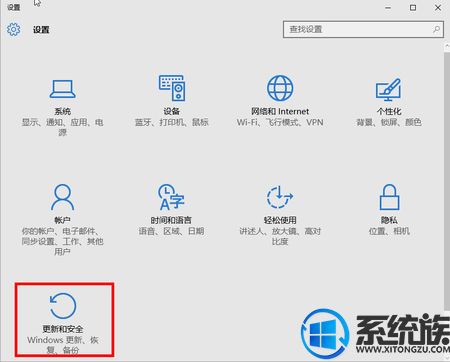Image resolution: width=450 pixels, height=362 pixels.
Task: Click the 个性化 label text
Action: [389, 111]
